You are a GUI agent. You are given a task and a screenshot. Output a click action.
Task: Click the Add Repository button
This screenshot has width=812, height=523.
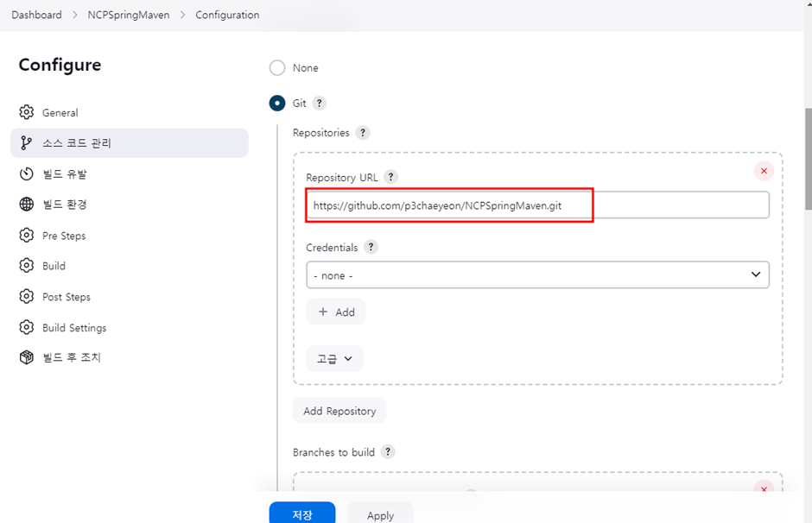tap(339, 411)
